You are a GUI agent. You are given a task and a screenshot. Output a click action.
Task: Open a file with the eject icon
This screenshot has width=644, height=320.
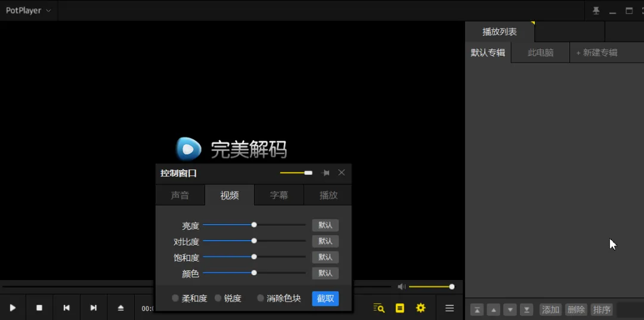coord(120,307)
